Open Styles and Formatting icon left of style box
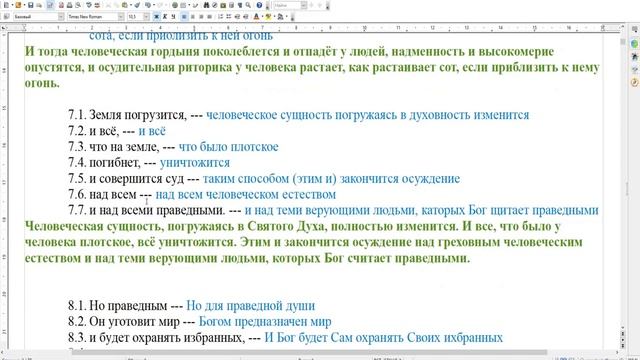This screenshot has height=360, width=640. 6,16
